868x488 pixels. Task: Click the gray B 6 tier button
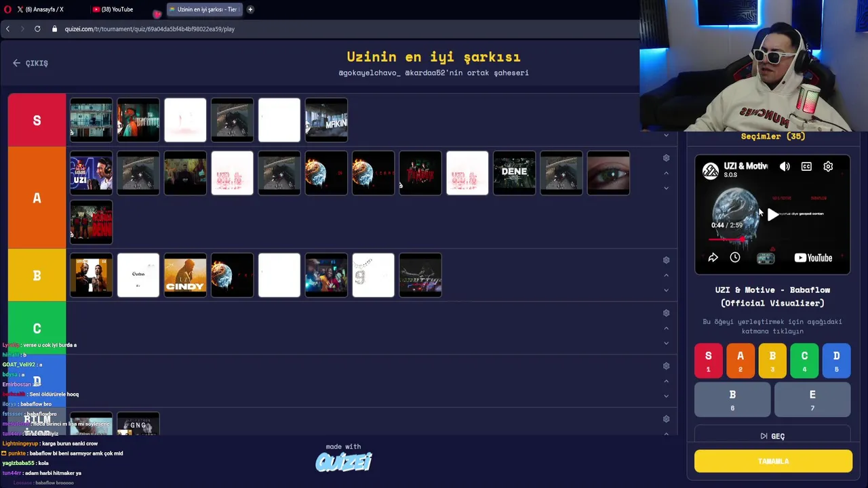tap(732, 399)
